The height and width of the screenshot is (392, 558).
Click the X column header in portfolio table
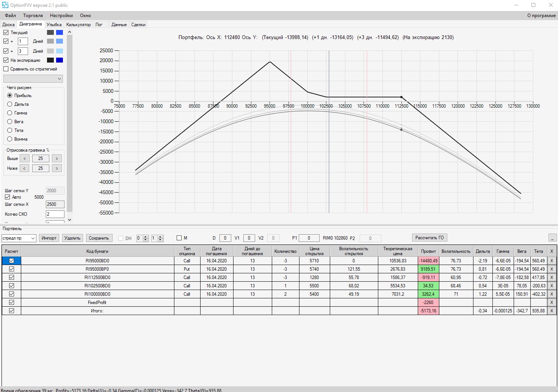(x=552, y=251)
